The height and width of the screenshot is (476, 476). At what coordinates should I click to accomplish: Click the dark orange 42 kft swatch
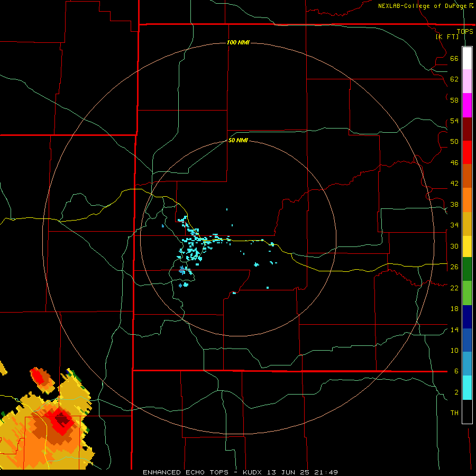[467, 176]
